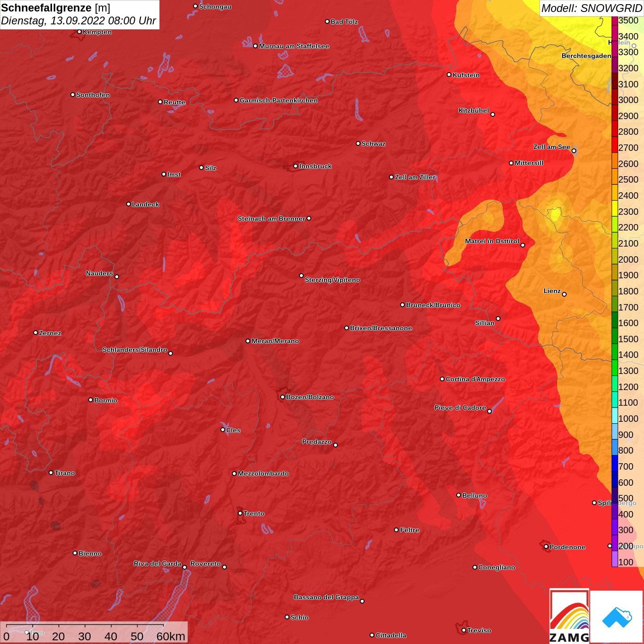Click the blue bird logo icon
This screenshot has width=644, height=644.
pyautogui.click(x=617, y=617)
